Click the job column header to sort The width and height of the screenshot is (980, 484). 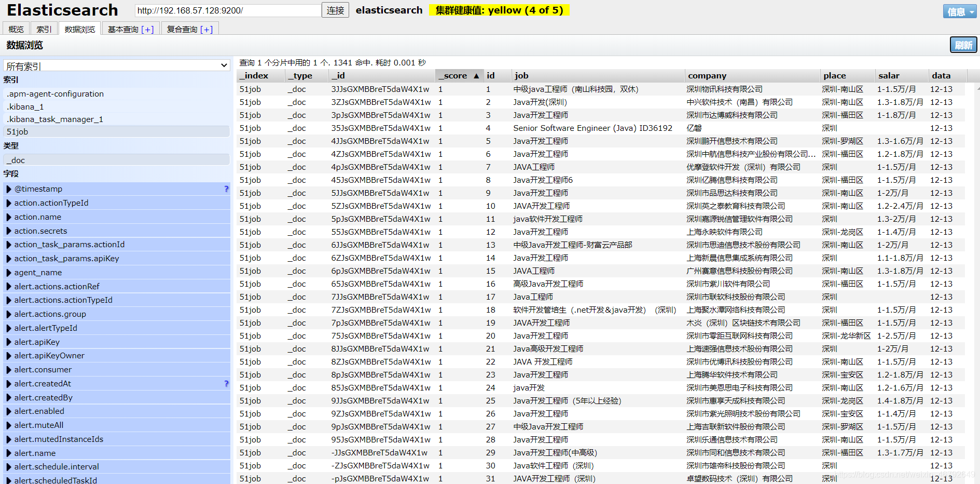[x=521, y=75]
